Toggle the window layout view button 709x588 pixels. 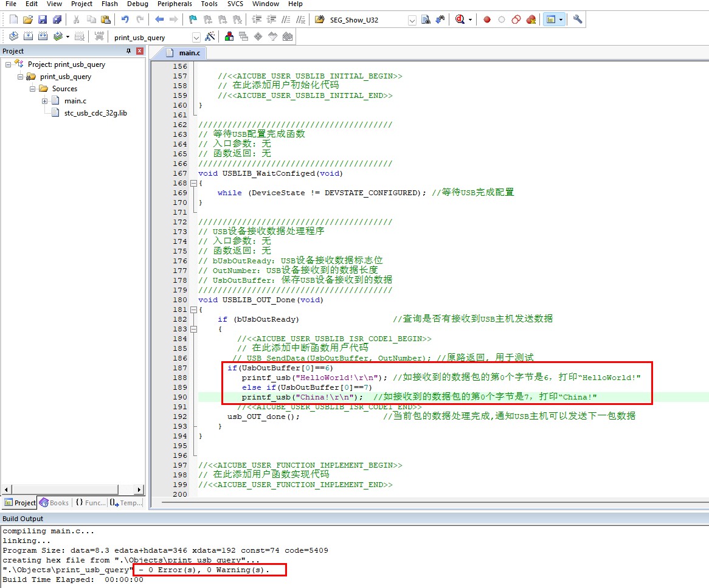click(550, 19)
